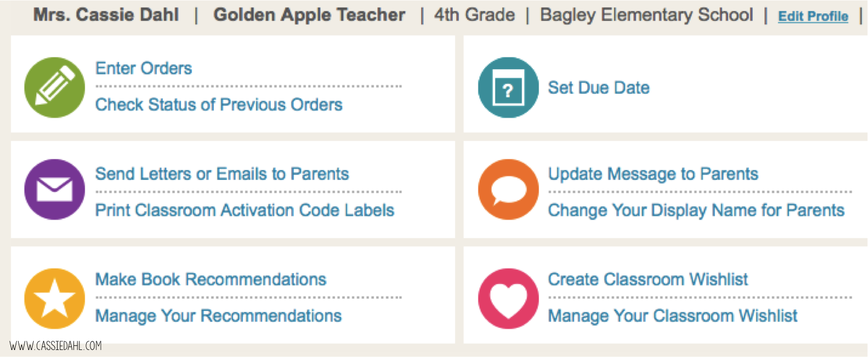This screenshot has height=357, width=868.
Task: Open Set Due Date
Action: point(598,87)
